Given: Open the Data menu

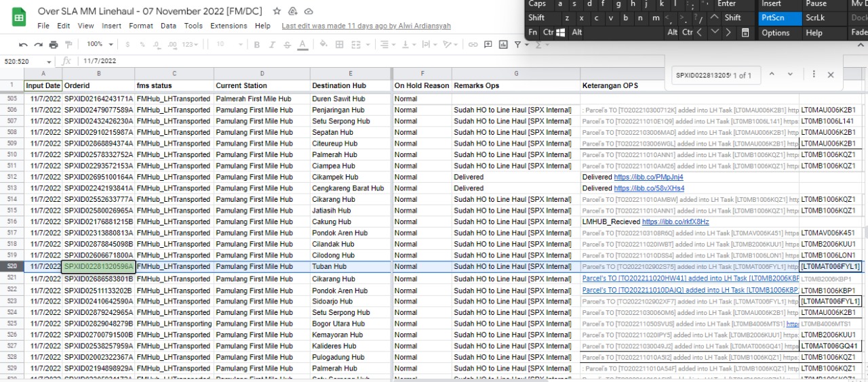Looking at the screenshot, I should point(168,26).
